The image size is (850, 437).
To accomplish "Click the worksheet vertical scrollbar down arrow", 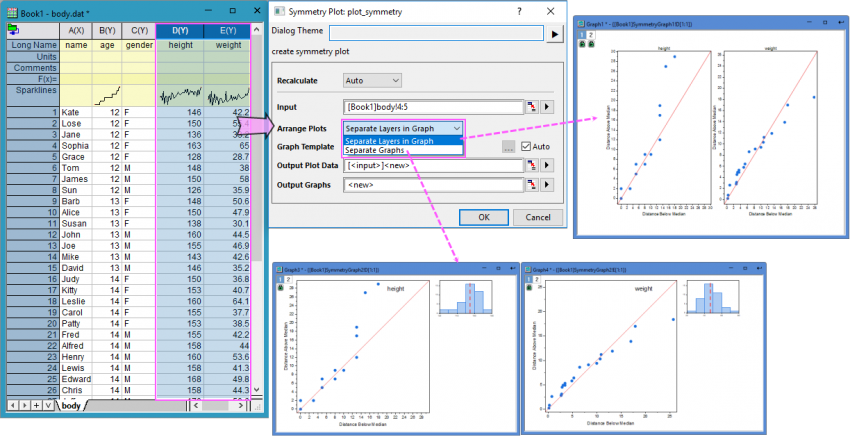I will point(257,391).
